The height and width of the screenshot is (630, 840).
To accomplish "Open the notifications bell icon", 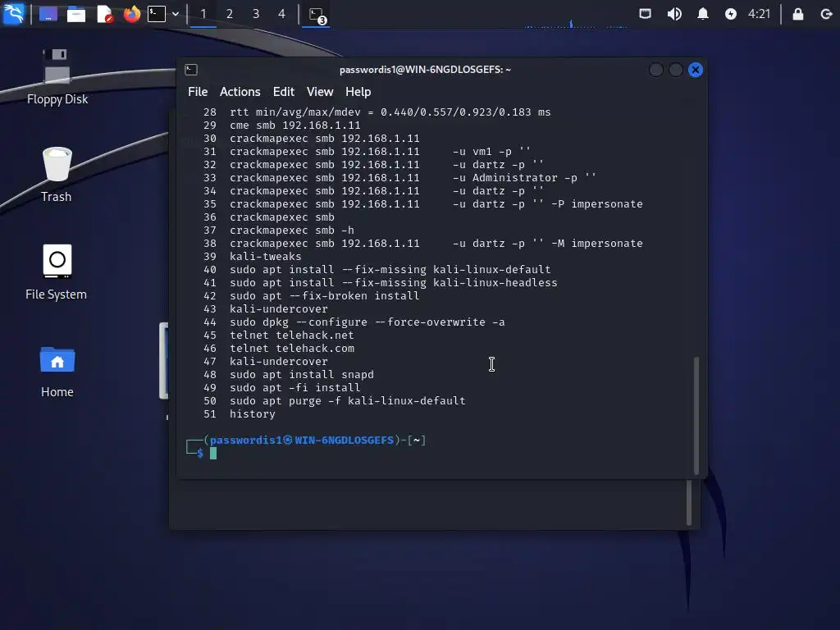I will point(702,14).
